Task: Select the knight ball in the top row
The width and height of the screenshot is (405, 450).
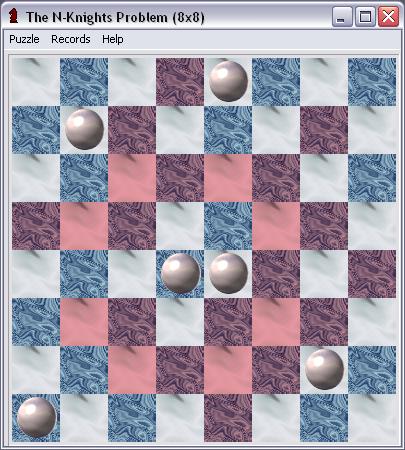Action: (x=229, y=81)
